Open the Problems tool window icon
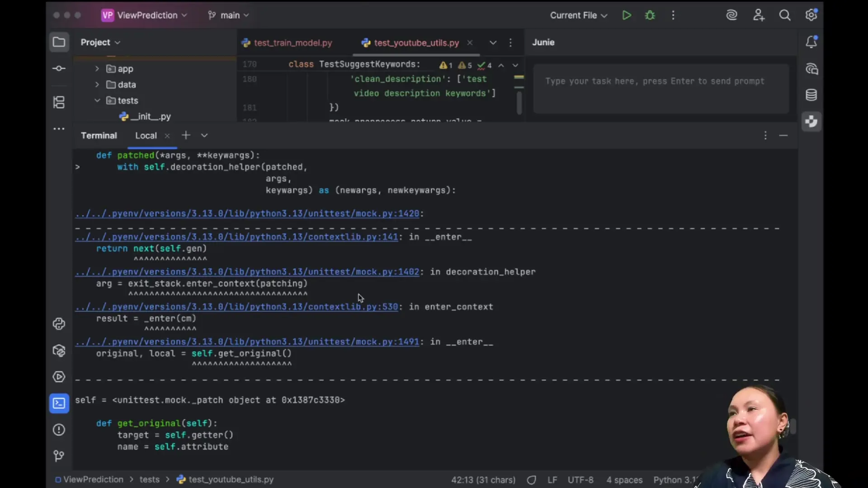This screenshot has width=868, height=488. pyautogui.click(x=59, y=430)
